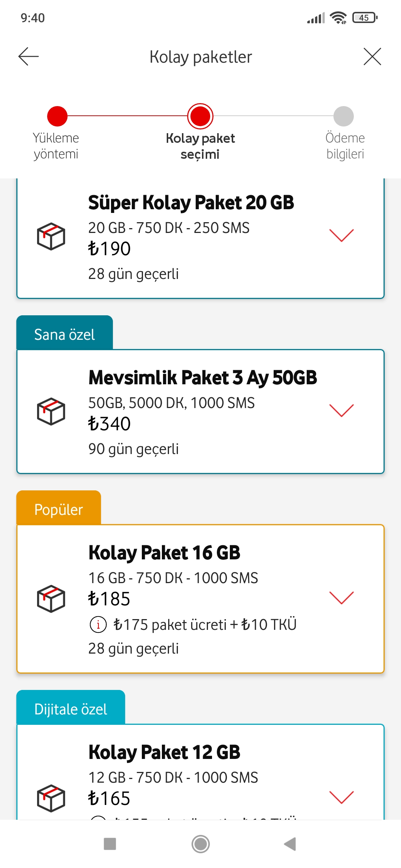Choose the Kolay Paket 16 GB title

click(164, 553)
